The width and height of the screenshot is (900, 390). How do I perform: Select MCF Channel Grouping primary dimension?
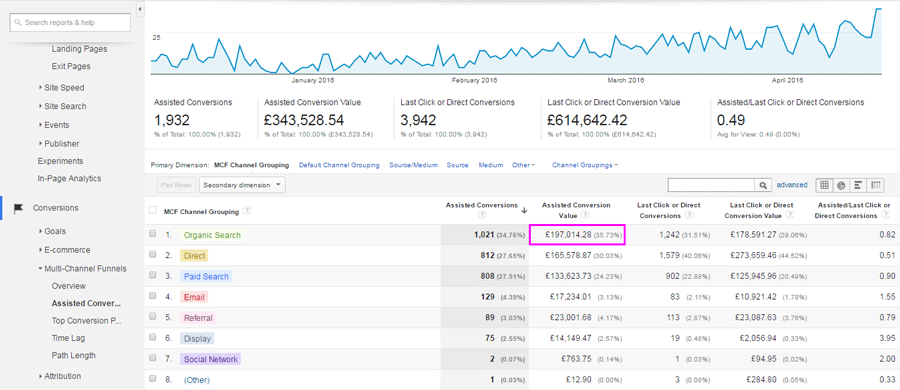(251, 165)
